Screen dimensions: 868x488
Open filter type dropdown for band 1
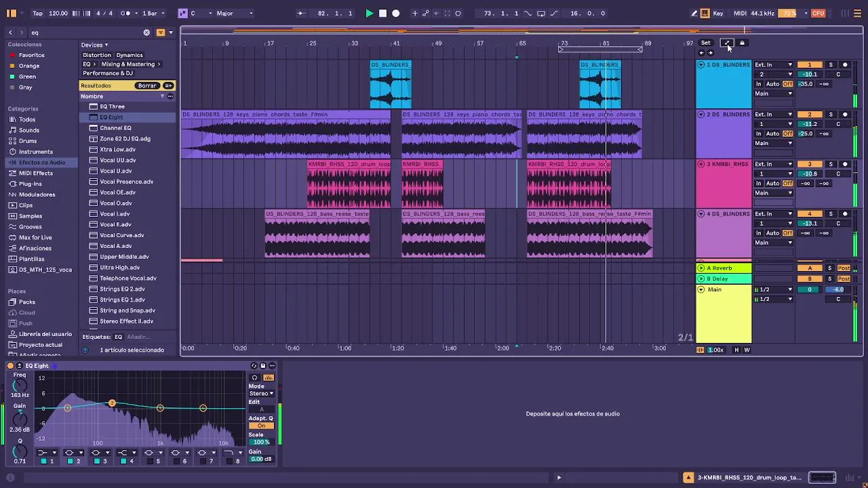(x=47, y=452)
